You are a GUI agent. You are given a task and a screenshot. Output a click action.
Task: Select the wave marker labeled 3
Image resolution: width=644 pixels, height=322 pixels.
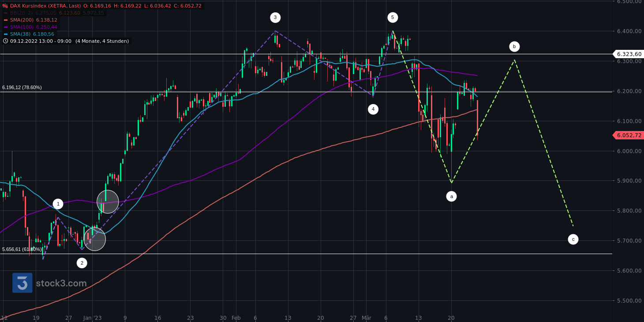click(276, 18)
